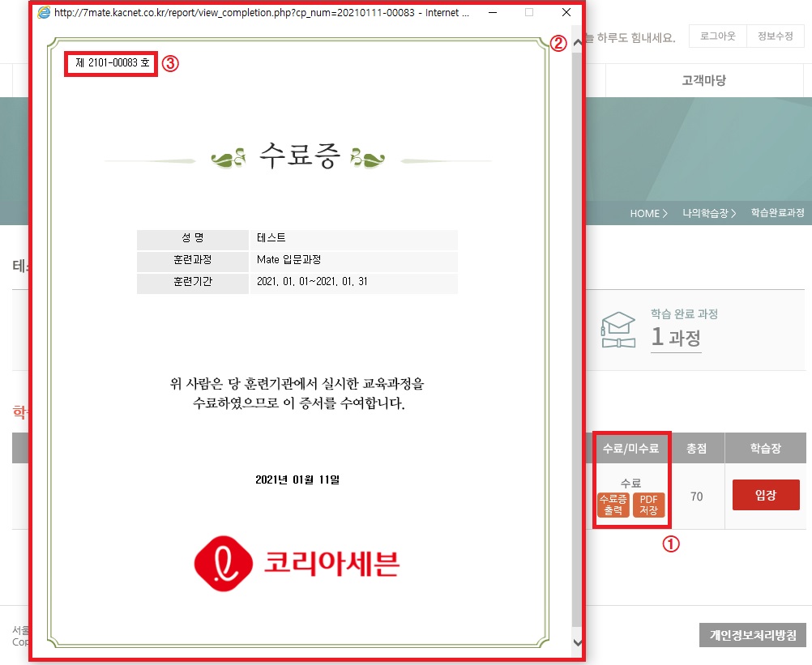Click the 1 과정 completed course count
This screenshot has height=665, width=812.
[676, 337]
